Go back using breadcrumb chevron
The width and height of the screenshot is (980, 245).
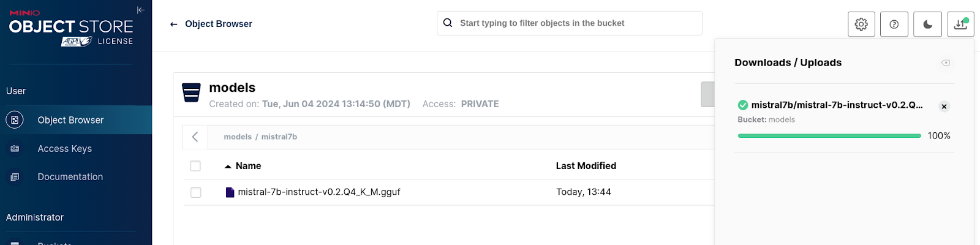point(195,137)
